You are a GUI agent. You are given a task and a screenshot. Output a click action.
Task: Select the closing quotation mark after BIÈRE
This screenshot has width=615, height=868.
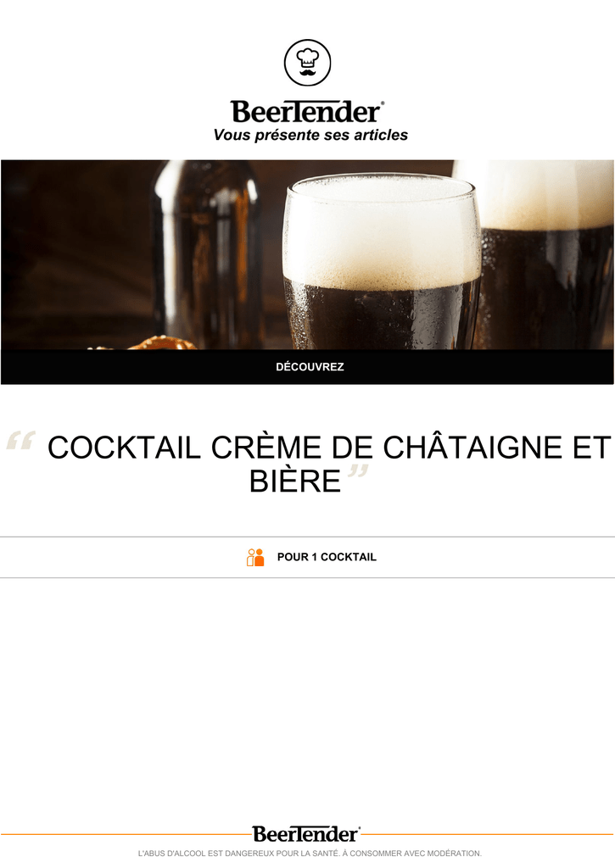(358, 474)
